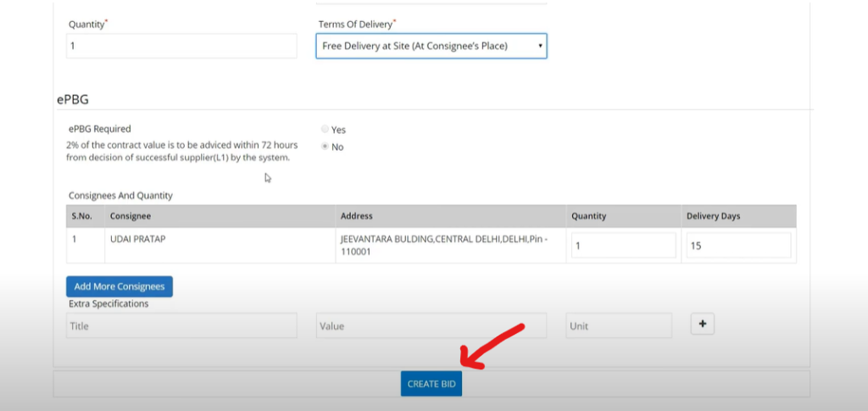Image resolution: width=868 pixels, height=411 pixels.
Task: Click the ePBG section heading
Action: pyautogui.click(x=73, y=99)
